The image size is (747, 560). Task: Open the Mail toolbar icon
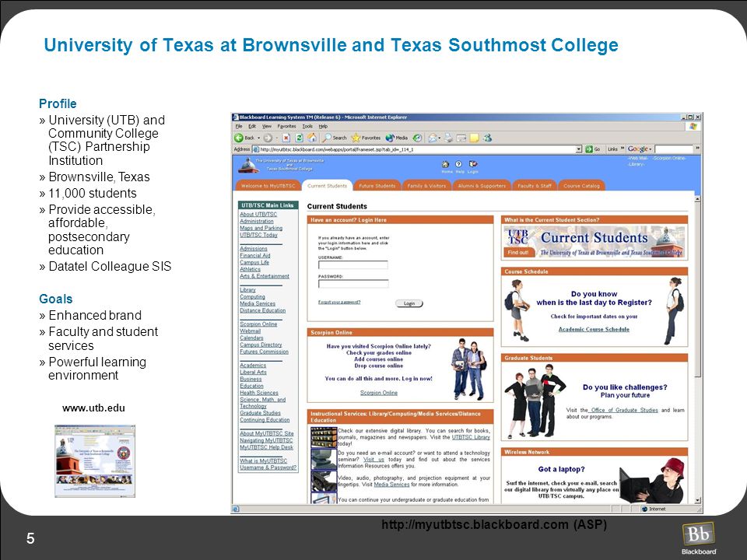tap(432, 138)
